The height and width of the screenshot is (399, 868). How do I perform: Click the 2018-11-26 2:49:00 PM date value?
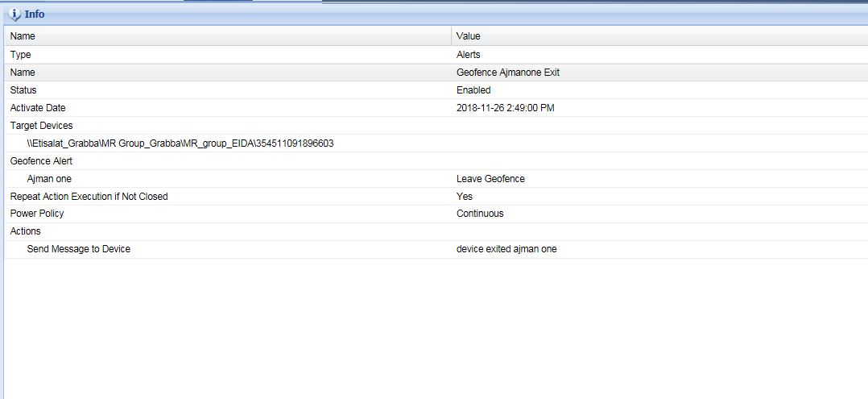[505, 108]
